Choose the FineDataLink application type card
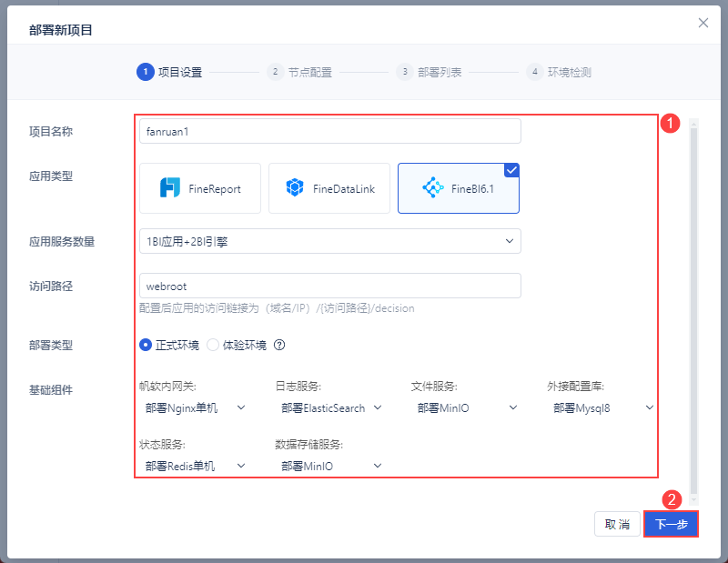 pyautogui.click(x=329, y=188)
